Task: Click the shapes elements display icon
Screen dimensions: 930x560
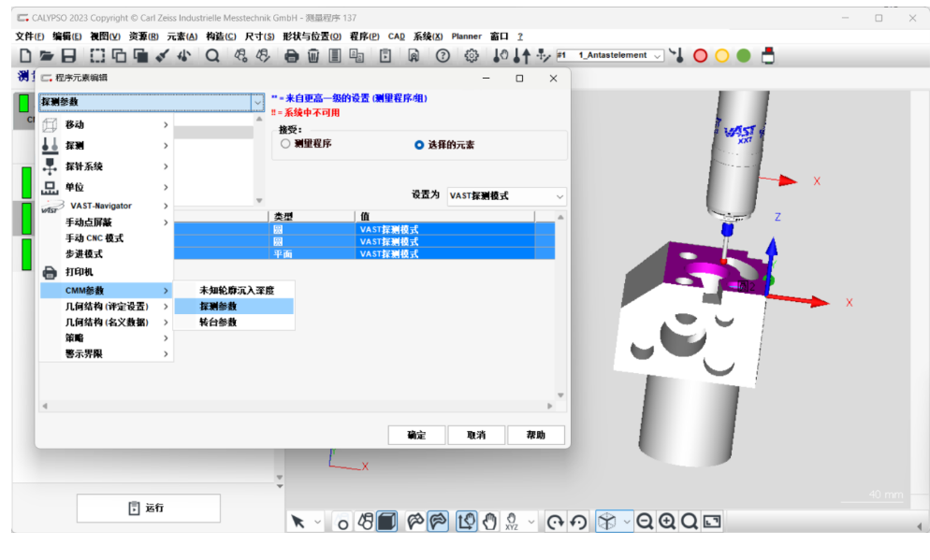Action: click(365, 522)
